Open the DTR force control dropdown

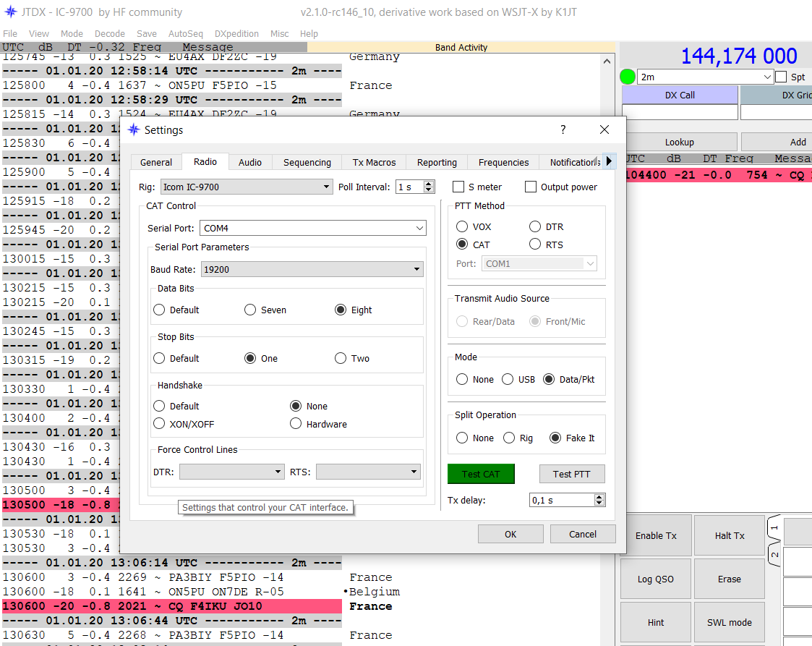232,472
